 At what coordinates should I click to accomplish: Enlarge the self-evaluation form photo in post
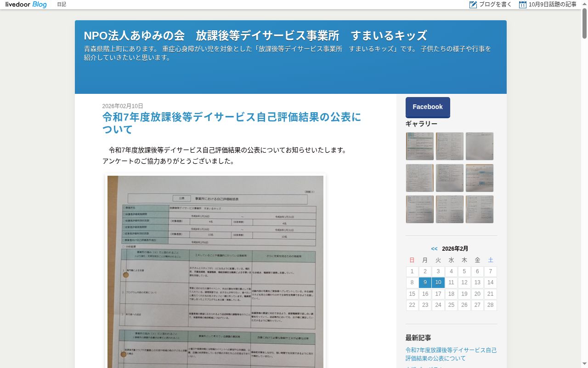[x=215, y=271]
